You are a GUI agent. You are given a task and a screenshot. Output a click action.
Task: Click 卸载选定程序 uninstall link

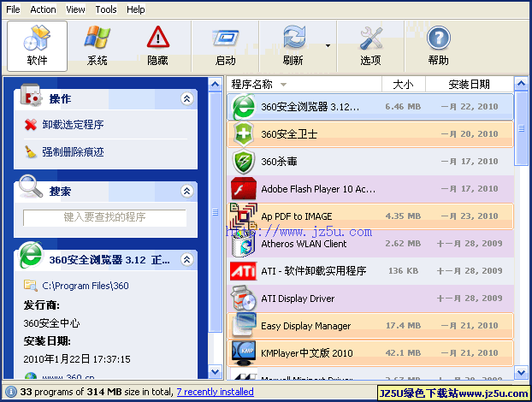(x=73, y=125)
